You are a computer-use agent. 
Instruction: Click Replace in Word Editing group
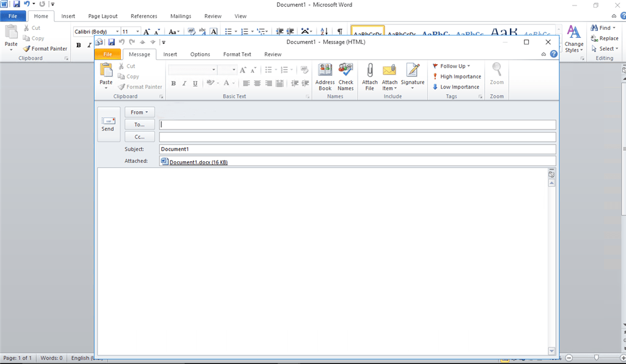pos(605,38)
